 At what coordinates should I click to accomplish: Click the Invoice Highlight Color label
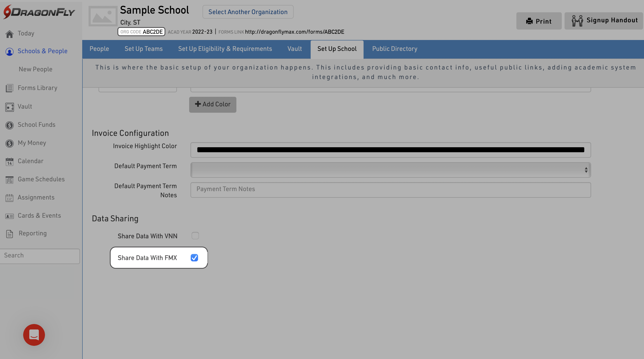(145, 146)
